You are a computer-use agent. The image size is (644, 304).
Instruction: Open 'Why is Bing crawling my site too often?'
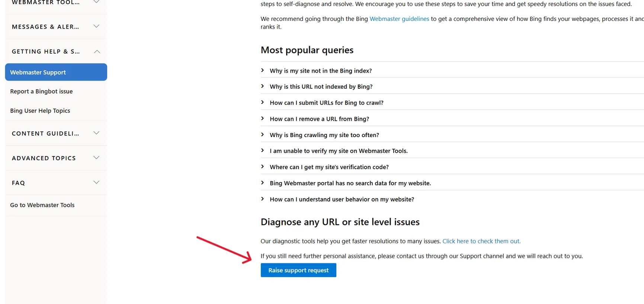[x=324, y=135]
